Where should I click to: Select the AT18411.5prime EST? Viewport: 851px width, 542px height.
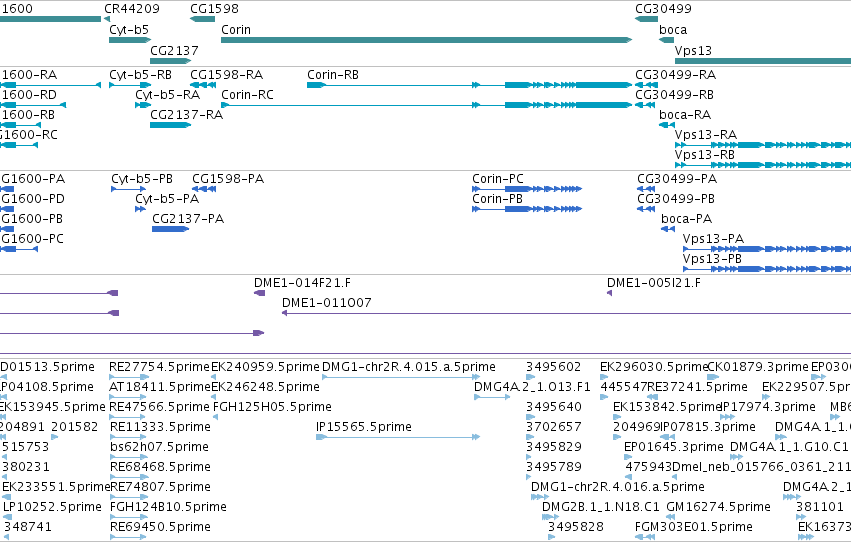128,397
